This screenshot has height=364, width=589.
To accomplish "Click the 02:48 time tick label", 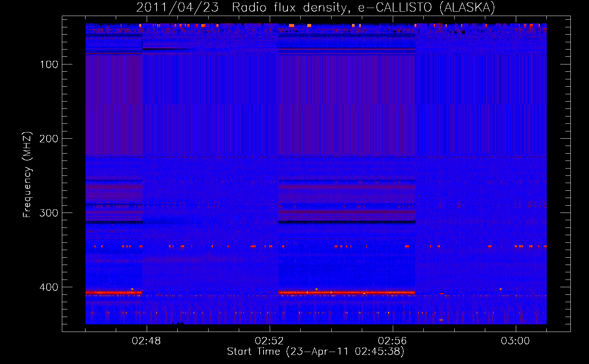I will point(146,341).
